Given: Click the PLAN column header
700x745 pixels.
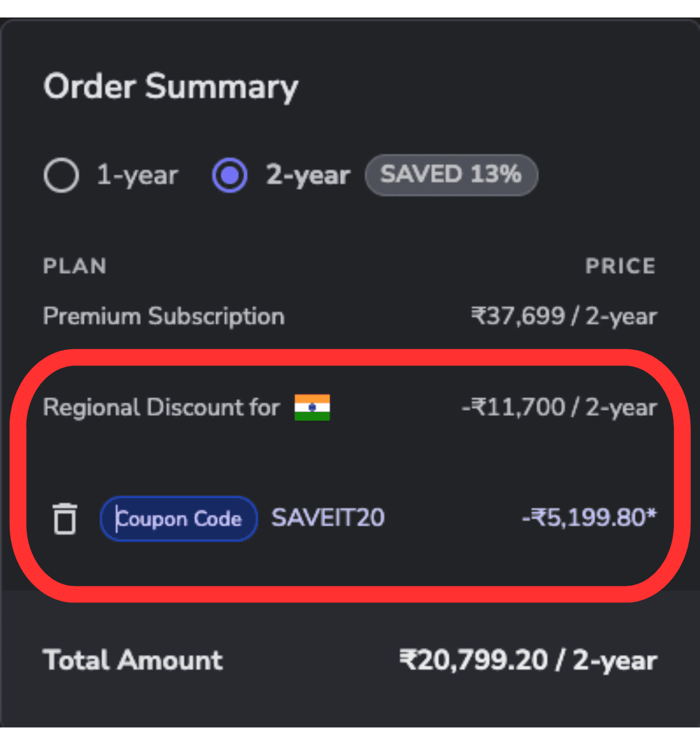Looking at the screenshot, I should pos(75,266).
